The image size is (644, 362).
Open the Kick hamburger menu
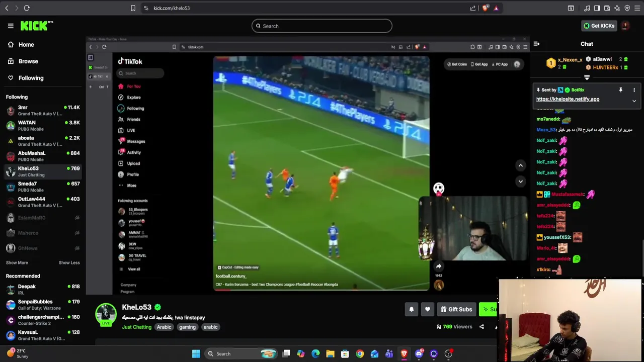point(11,26)
